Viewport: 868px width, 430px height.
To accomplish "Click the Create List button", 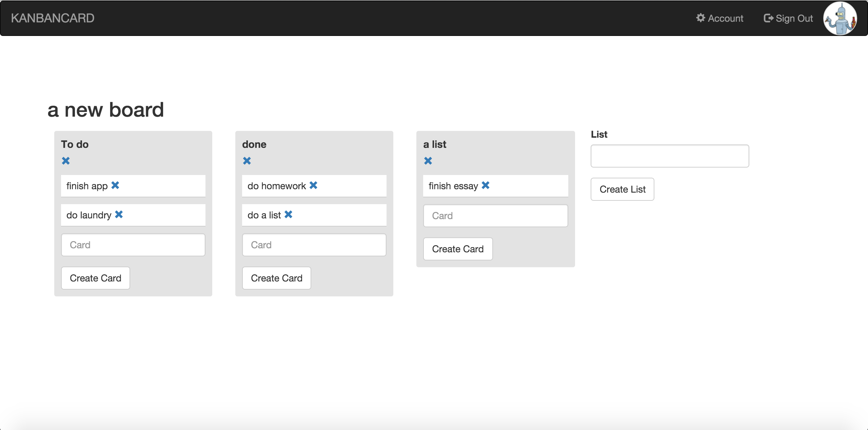I will pyautogui.click(x=623, y=189).
